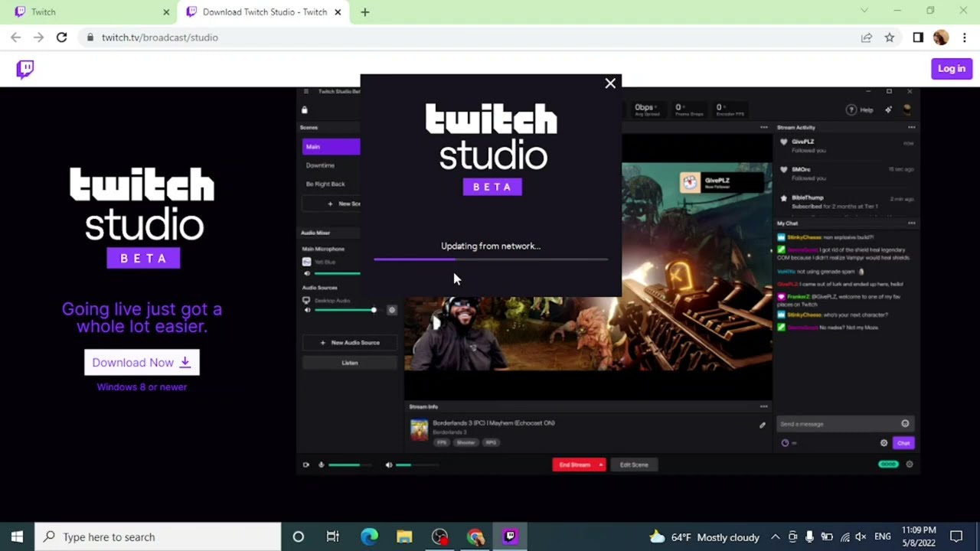
Task: Open the browser side panel
Action: coord(918,37)
